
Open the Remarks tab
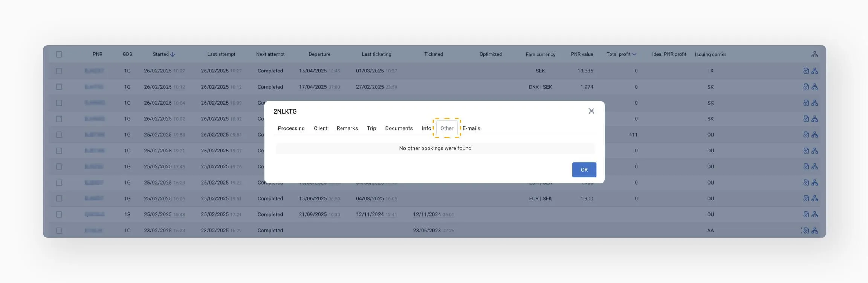347,128
